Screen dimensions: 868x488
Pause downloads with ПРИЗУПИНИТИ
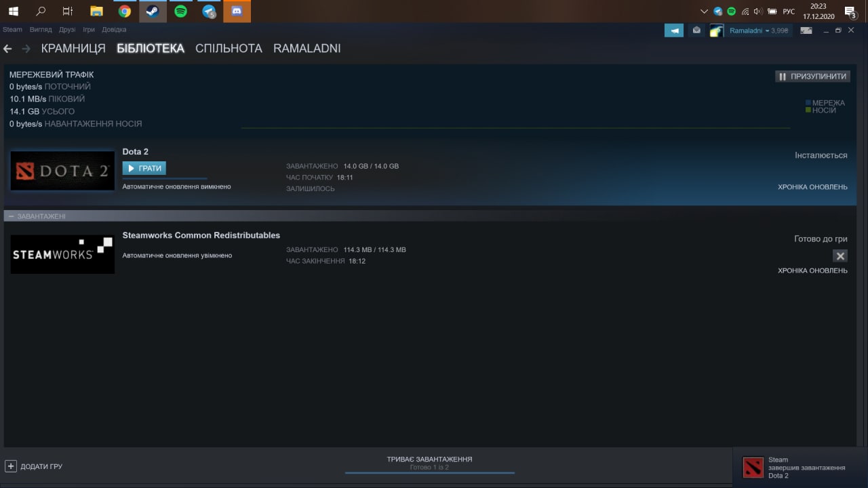812,77
